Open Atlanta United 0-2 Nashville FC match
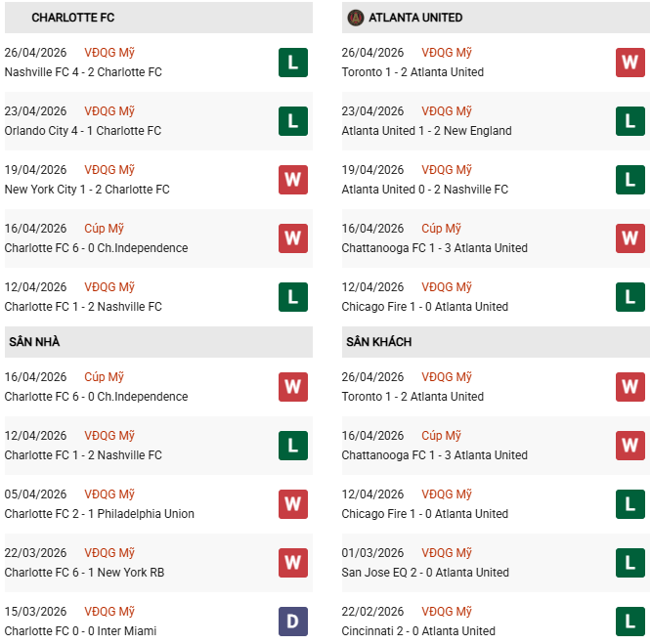The height and width of the screenshot is (644, 651). coord(425,190)
